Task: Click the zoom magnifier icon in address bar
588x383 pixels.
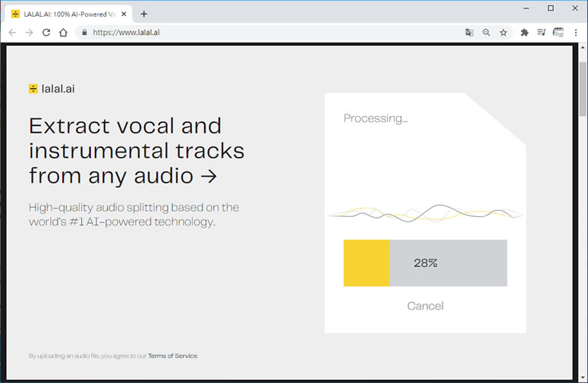Action: tap(486, 33)
